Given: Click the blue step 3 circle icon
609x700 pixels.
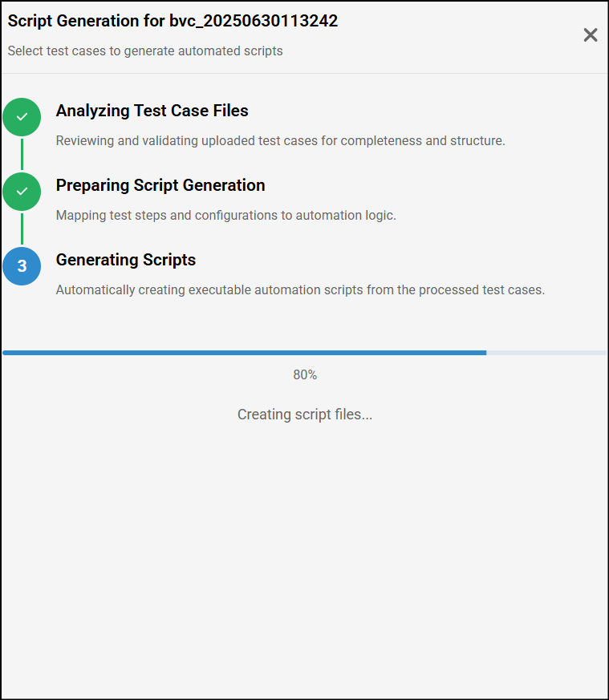Looking at the screenshot, I should click(x=22, y=266).
